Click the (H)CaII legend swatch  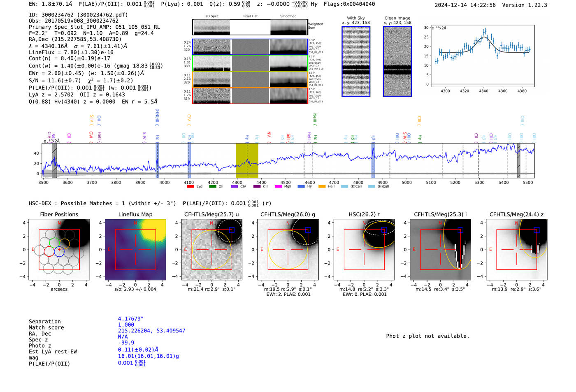[372, 186]
